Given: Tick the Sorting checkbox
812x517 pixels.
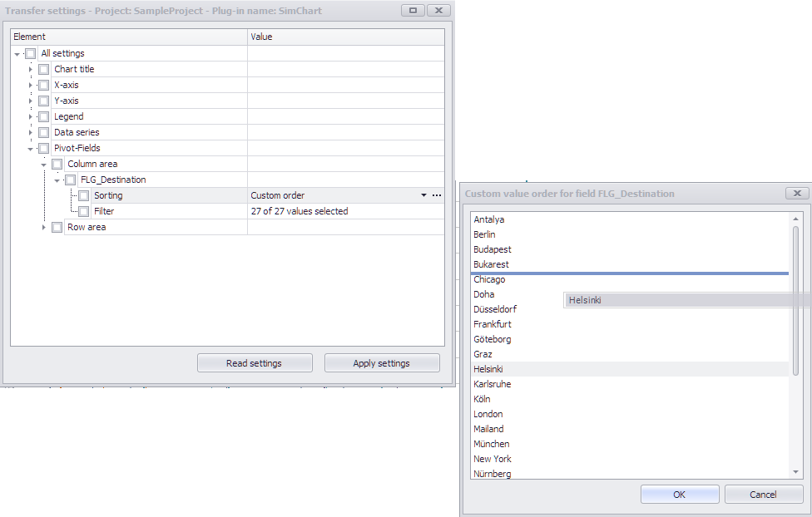Looking at the screenshot, I should [83, 195].
